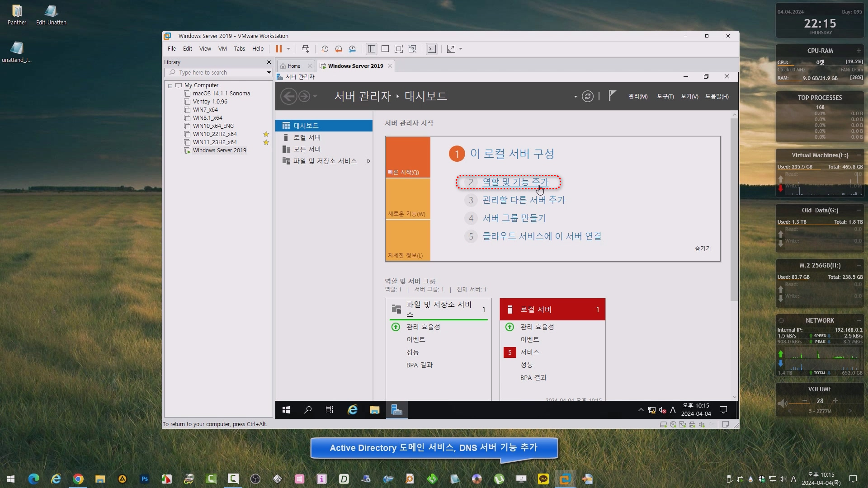Image resolution: width=868 pixels, height=488 pixels.
Task: Select the 새로운 기능(W) tile
Action: pos(408,199)
